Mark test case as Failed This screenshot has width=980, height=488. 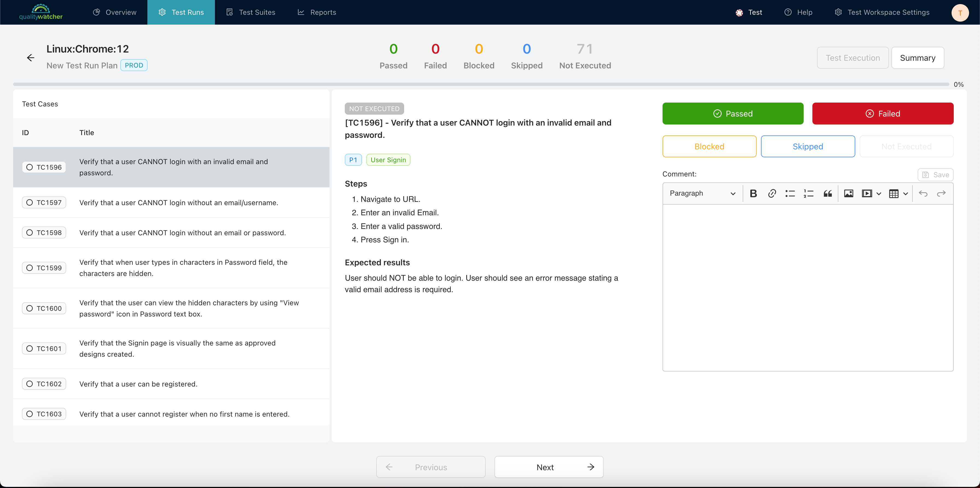coord(883,114)
